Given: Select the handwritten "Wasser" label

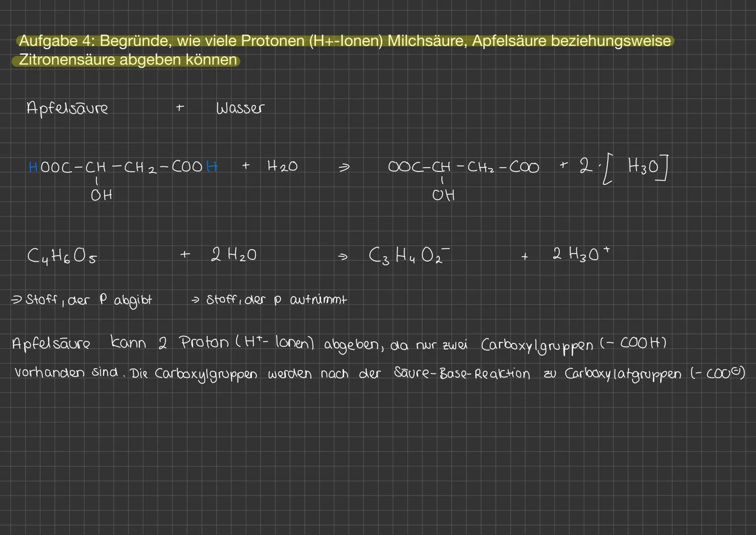Looking at the screenshot, I should pyautogui.click(x=240, y=108).
